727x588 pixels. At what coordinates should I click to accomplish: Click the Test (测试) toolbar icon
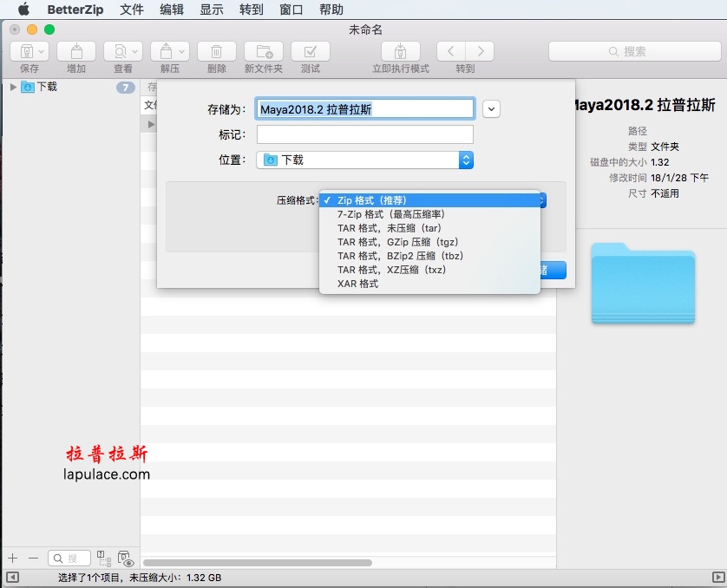point(311,51)
